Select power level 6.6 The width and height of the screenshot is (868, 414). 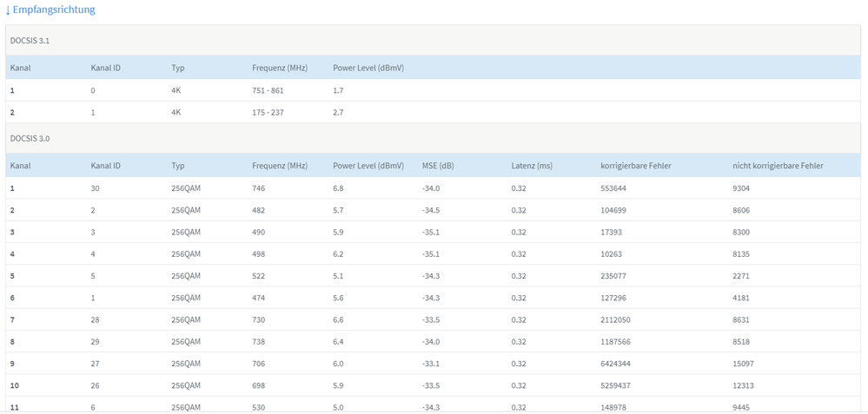point(338,319)
